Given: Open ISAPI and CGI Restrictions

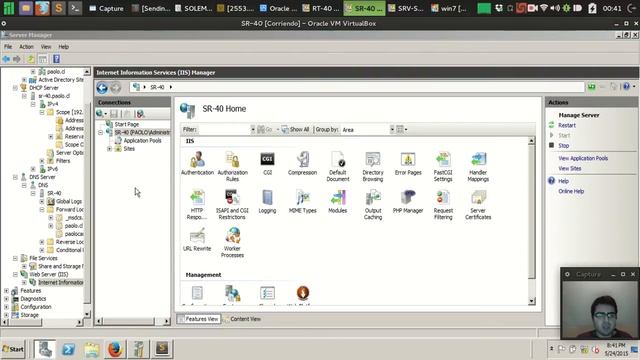Looking at the screenshot, I should [x=232, y=204].
